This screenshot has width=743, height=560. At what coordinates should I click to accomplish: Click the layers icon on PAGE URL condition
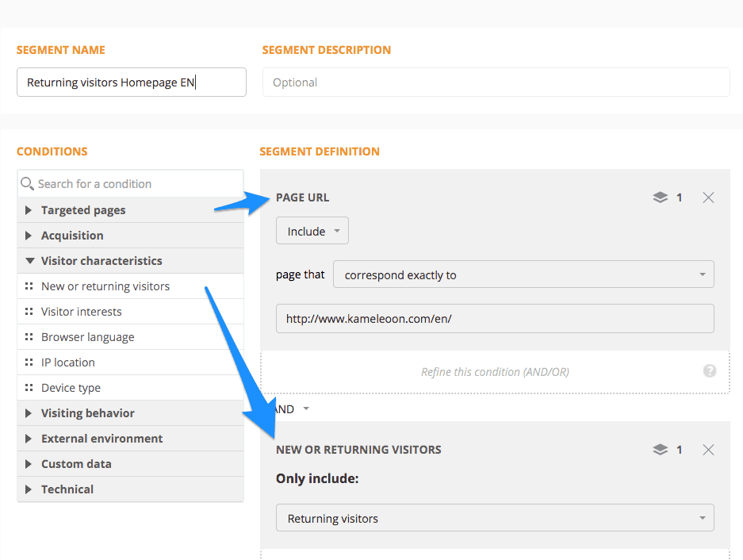coord(659,197)
